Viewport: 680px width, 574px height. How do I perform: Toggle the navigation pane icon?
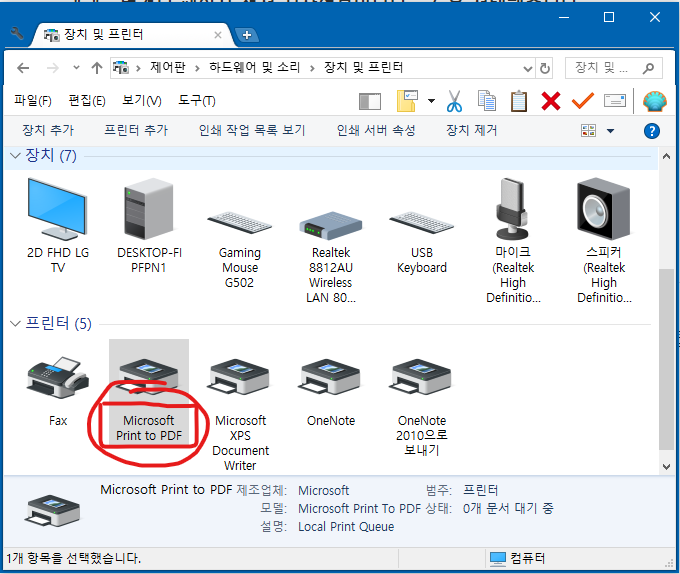click(x=370, y=102)
